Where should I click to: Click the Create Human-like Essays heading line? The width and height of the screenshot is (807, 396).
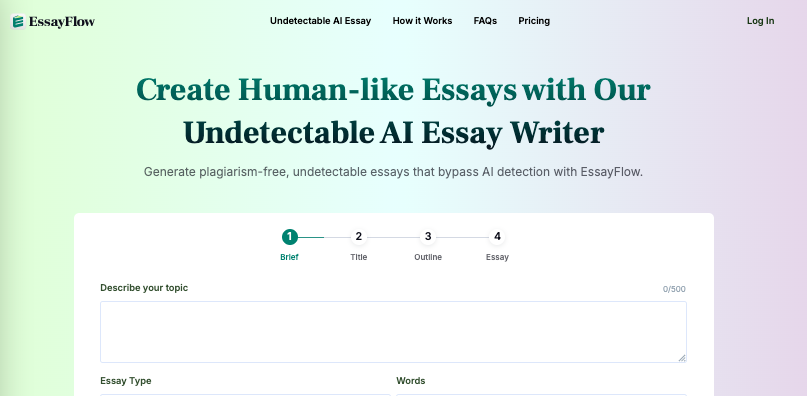click(394, 90)
